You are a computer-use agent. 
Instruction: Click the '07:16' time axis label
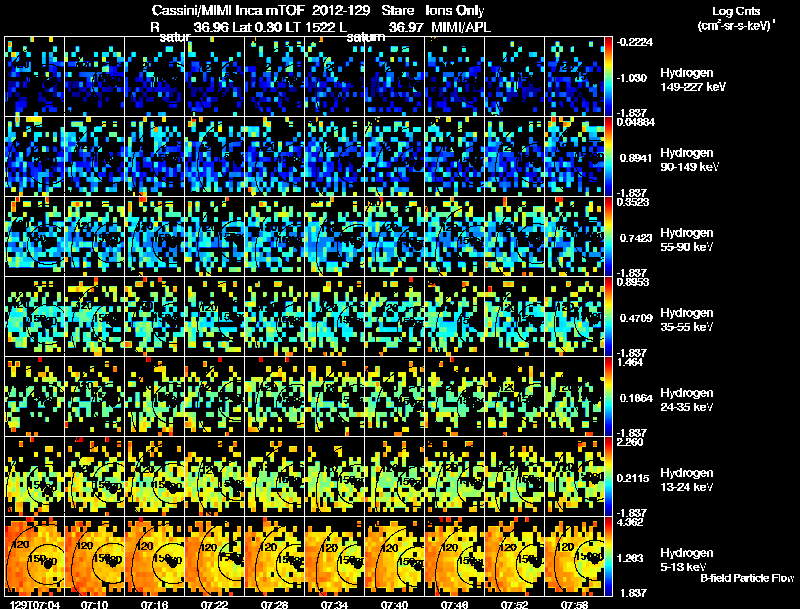click(154, 605)
